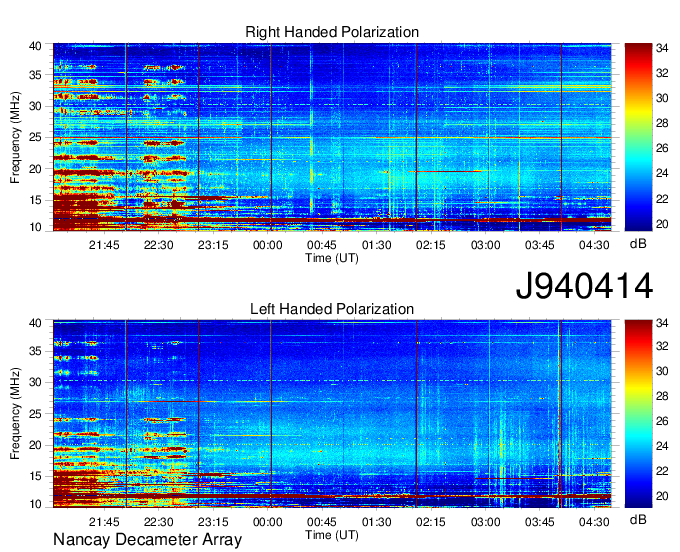Click the "21:45" tick under the Right Handed plot
Viewport: 680px width, 552px height.
[104, 245]
